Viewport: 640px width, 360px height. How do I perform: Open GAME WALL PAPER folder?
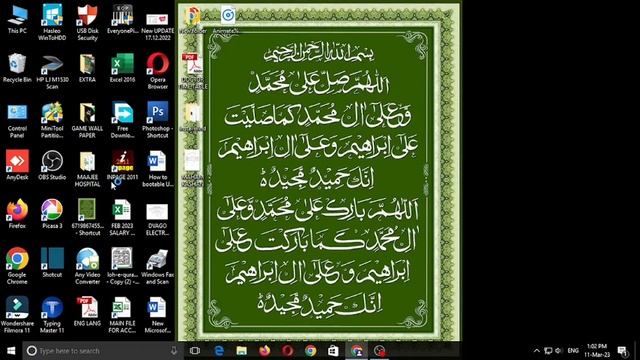[87, 120]
